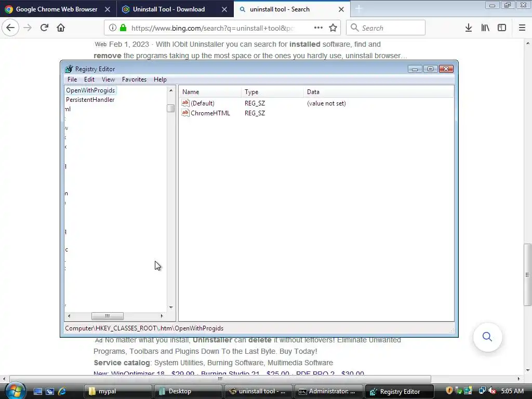Click the Registry Editor taskbar button

click(399, 391)
